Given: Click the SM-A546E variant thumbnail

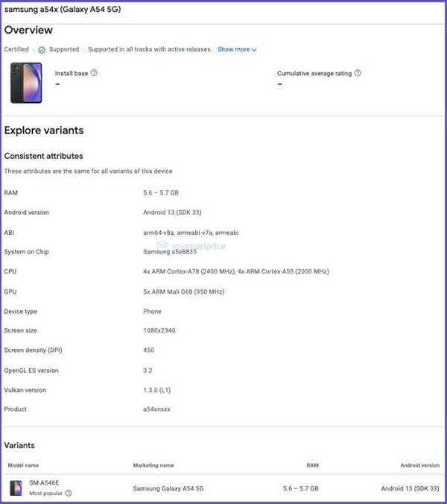Looking at the screenshot, I should click(x=16, y=488).
